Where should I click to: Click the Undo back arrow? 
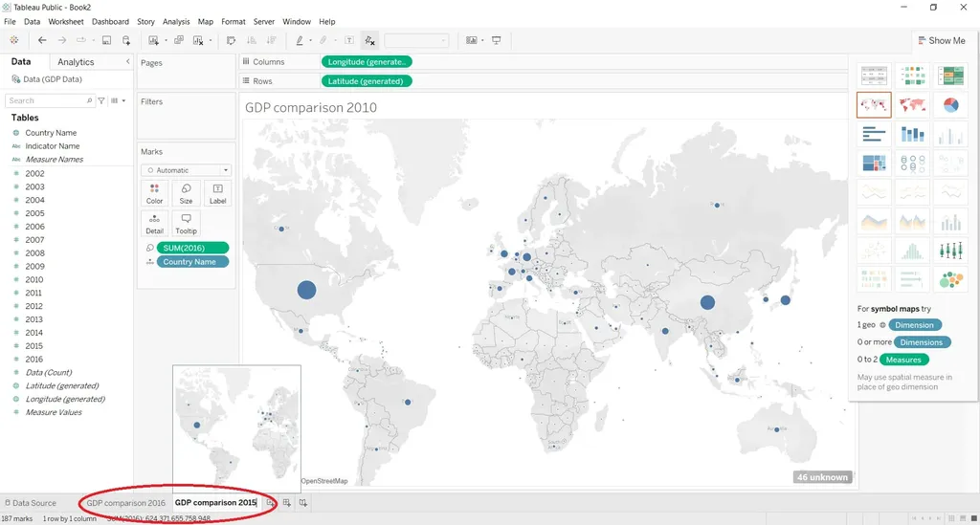pos(42,40)
